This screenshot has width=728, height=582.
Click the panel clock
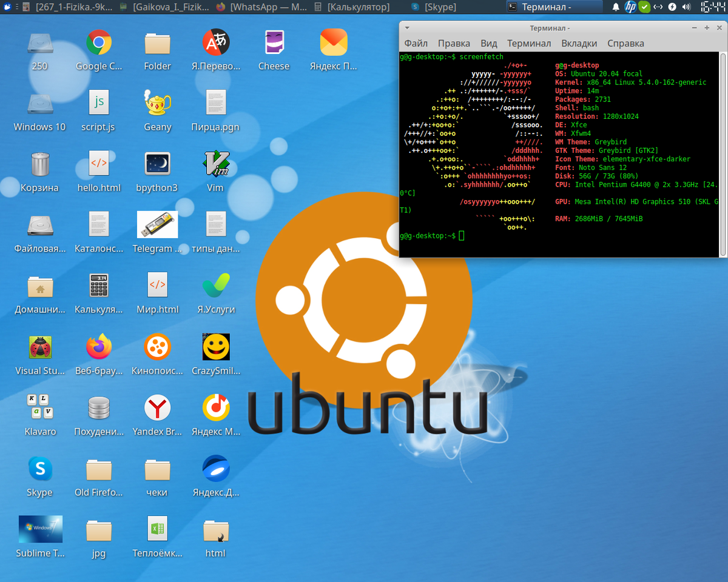pos(713,7)
